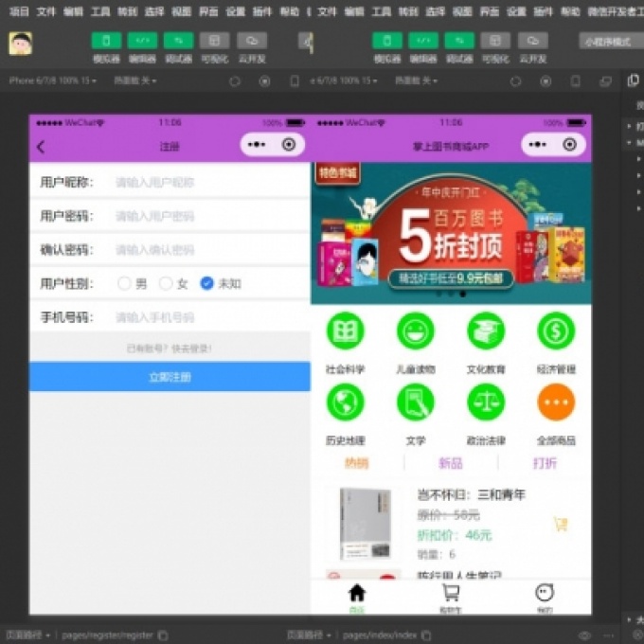Focus the 用户昵称 input field
Screen dimensions: 644x644
tap(209, 182)
